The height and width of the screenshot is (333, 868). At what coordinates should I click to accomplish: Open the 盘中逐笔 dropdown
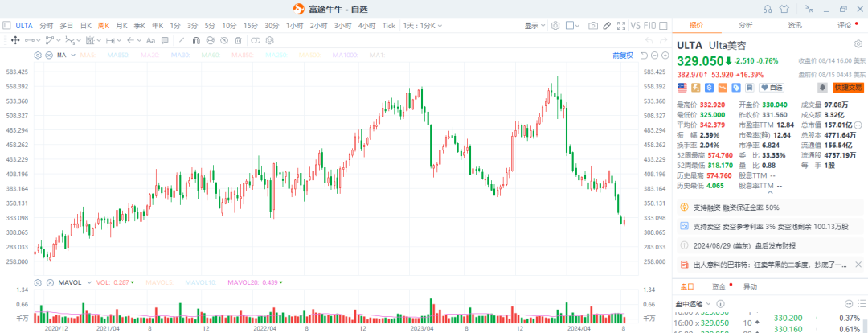coord(694,304)
